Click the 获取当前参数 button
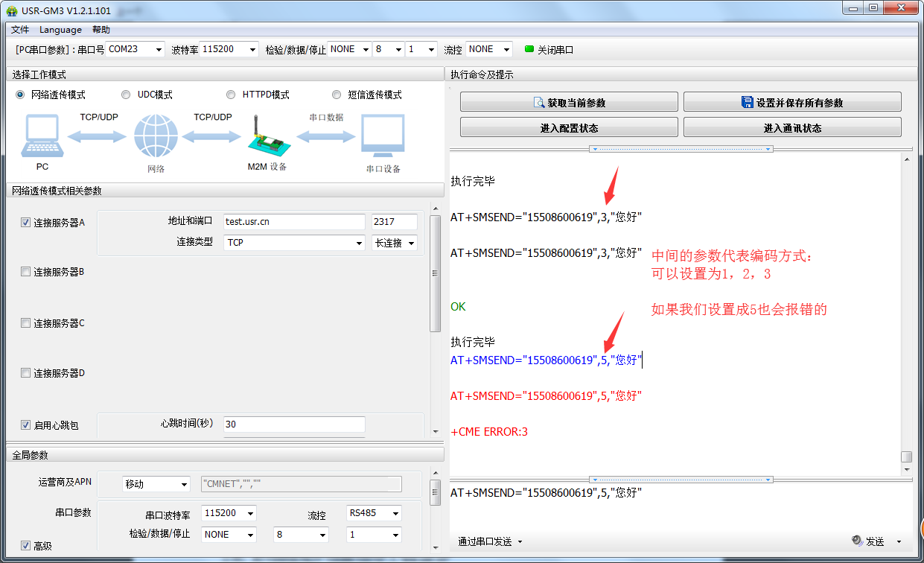The height and width of the screenshot is (563, 924). [x=569, y=103]
